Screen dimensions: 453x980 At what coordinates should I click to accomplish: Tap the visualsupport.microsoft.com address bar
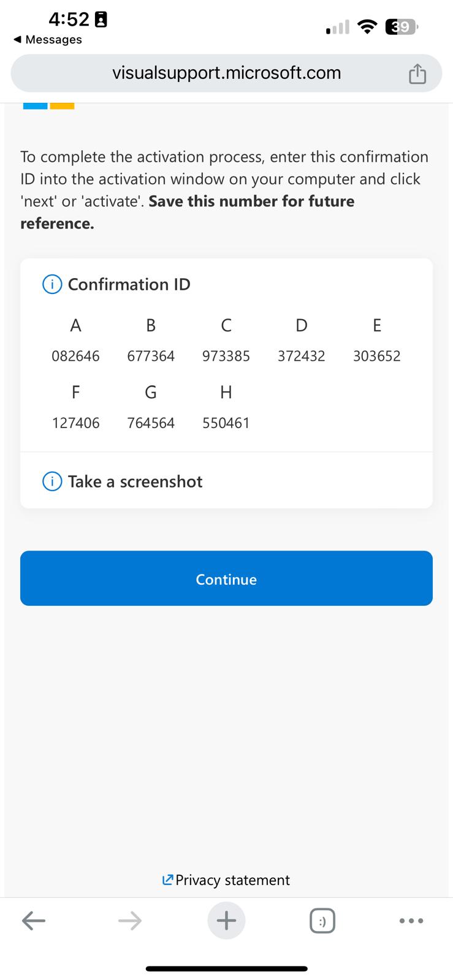tap(226, 73)
